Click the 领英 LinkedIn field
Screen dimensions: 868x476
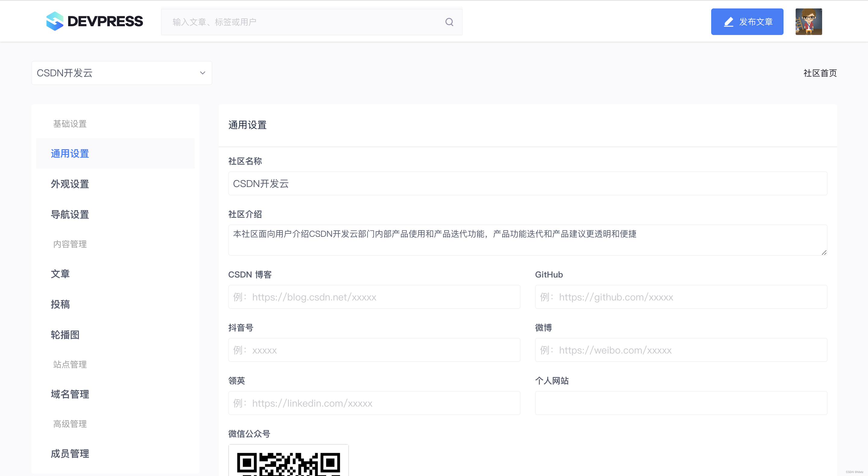(x=374, y=403)
